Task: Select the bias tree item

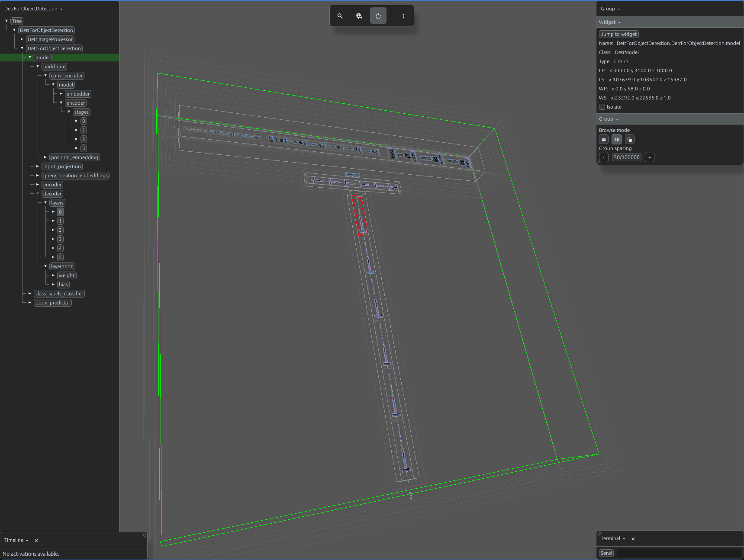Action: point(63,285)
